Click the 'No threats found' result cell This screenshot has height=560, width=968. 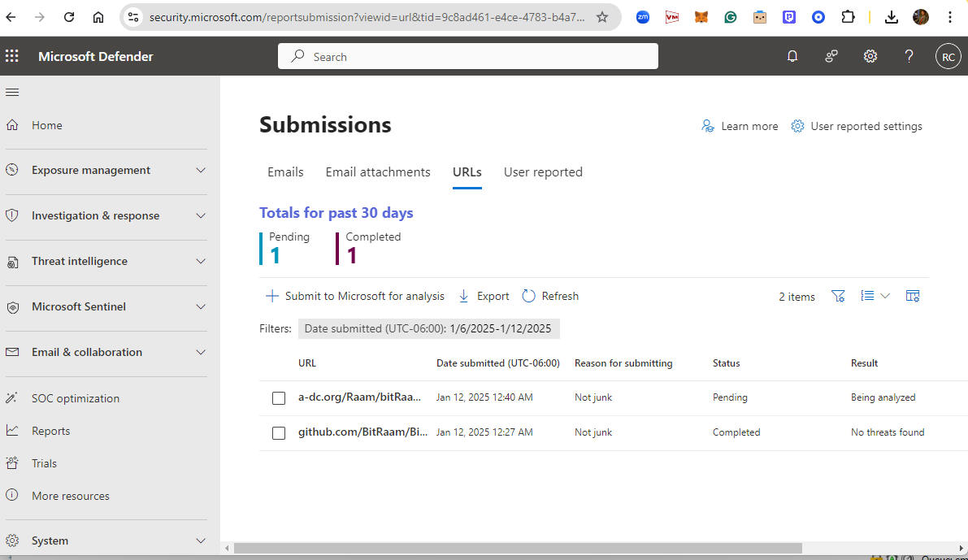point(888,432)
